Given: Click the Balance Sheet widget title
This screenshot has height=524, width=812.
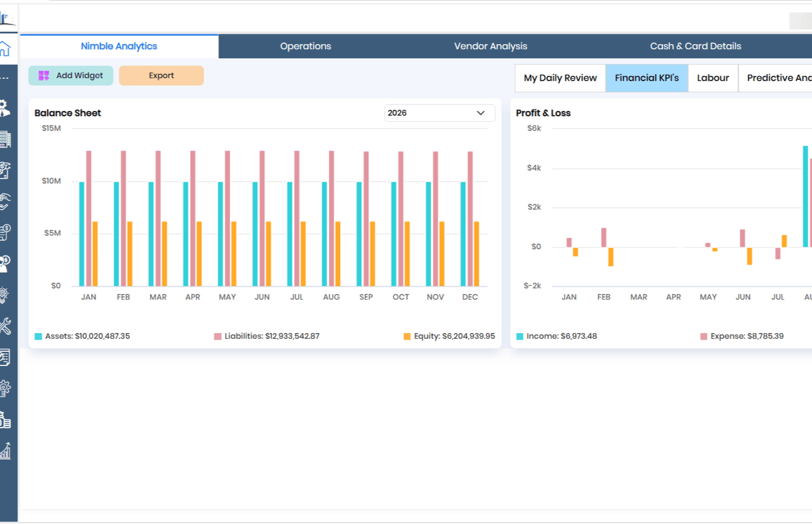Looking at the screenshot, I should point(67,113).
